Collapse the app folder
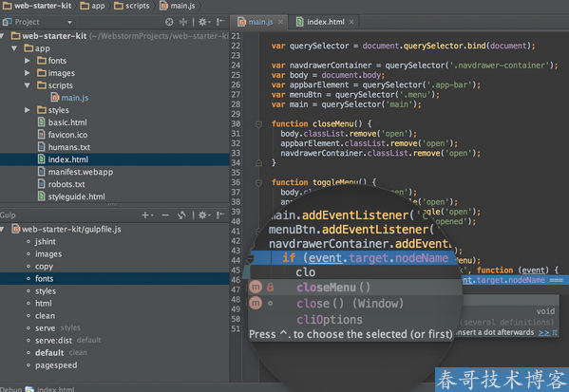 point(14,48)
